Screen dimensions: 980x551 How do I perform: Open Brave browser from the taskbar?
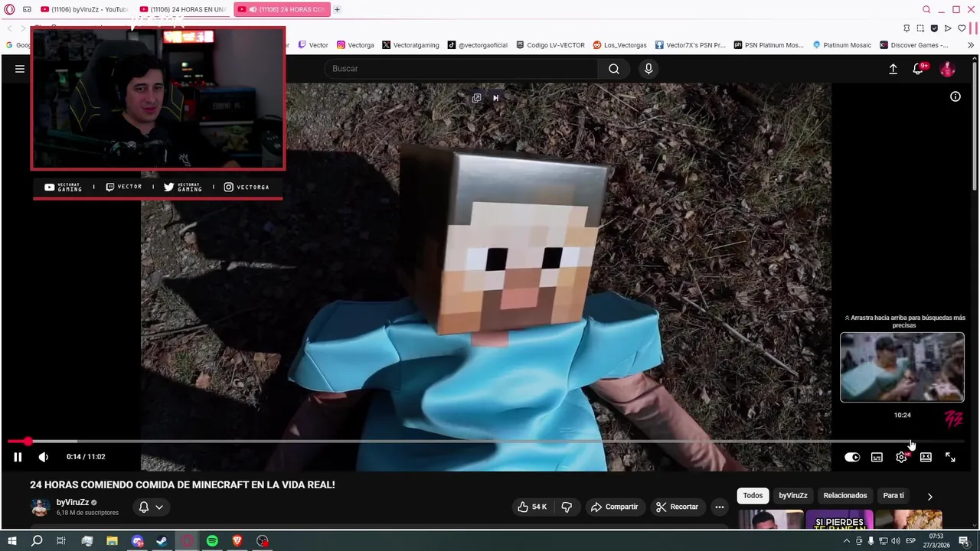(237, 541)
